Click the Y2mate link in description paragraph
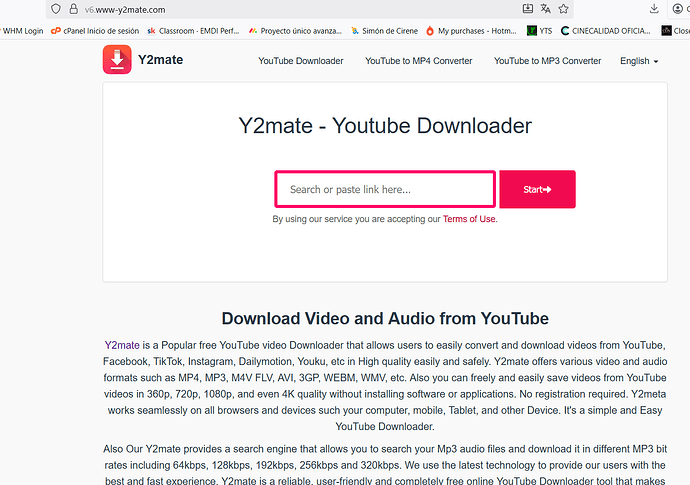Viewport: 690px width, 485px height. 121,345
